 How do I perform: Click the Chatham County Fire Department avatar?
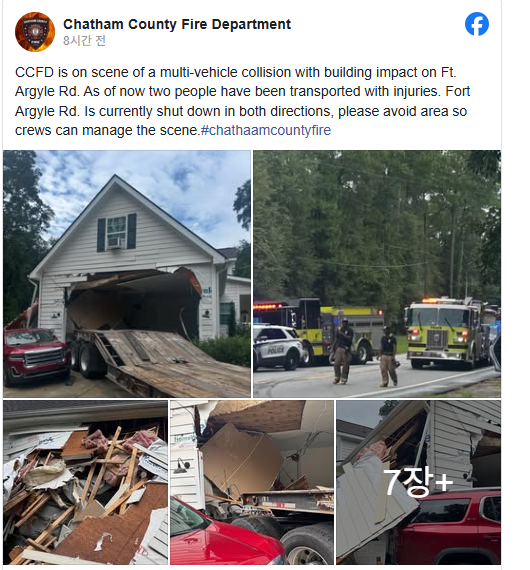[x=35, y=32]
